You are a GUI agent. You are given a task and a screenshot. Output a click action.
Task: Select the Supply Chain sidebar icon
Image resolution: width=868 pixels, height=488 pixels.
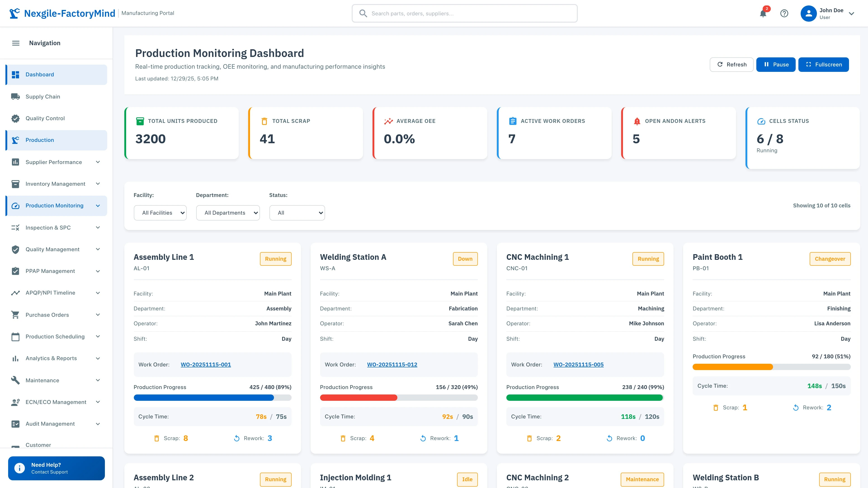(x=16, y=96)
